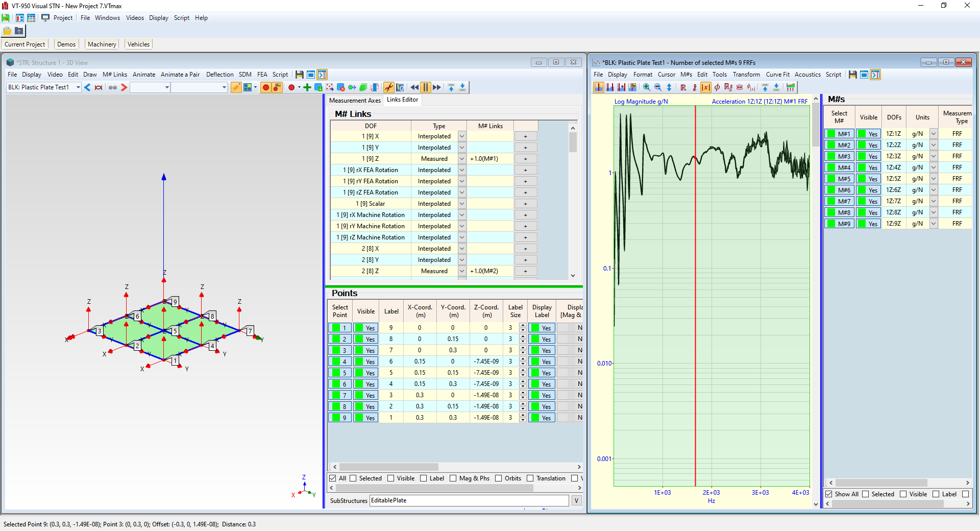980x531 pixels.
Task: Check the Visible checkbox under Points table
Action: click(391, 478)
